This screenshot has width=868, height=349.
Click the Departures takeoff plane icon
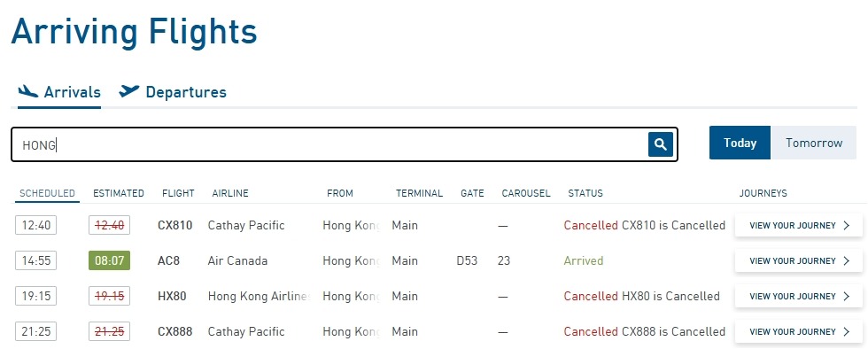pyautogui.click(x=129, y=91)
